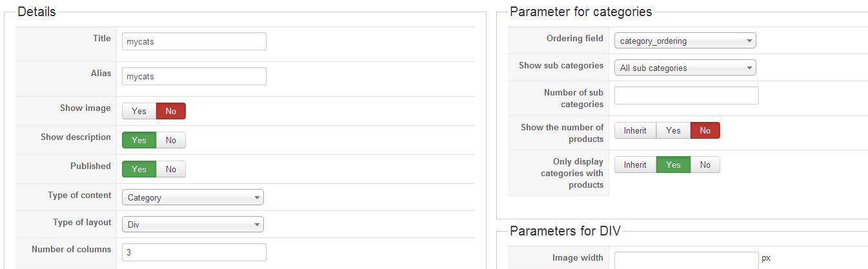Viewport: 868px width, 269px height.
Task: Select Inherit for Show the number of products
Action: (x=635, y=130)
